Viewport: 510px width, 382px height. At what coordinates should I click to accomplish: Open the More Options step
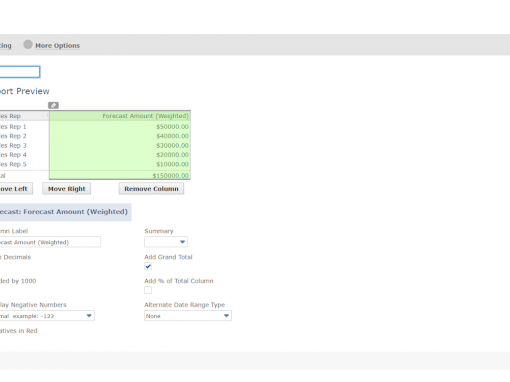pyautogui.click(x=57, y=46)
